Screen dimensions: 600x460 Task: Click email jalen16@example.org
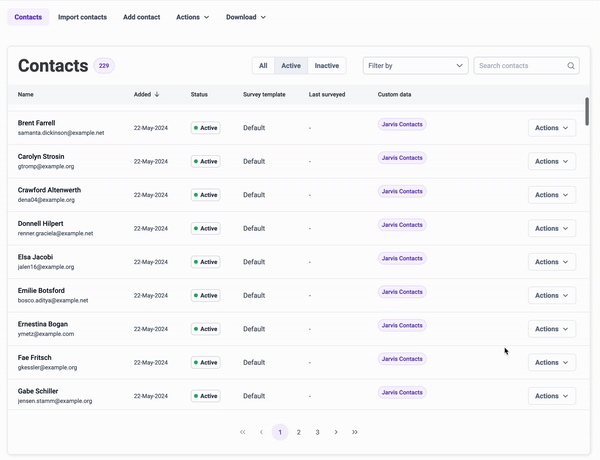pyautogui.click(x=46, y=267)
